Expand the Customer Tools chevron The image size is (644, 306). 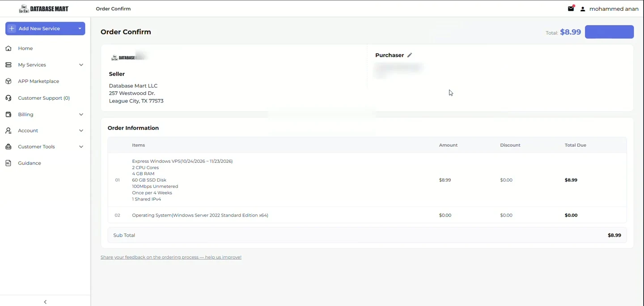(x=81, y=147)
